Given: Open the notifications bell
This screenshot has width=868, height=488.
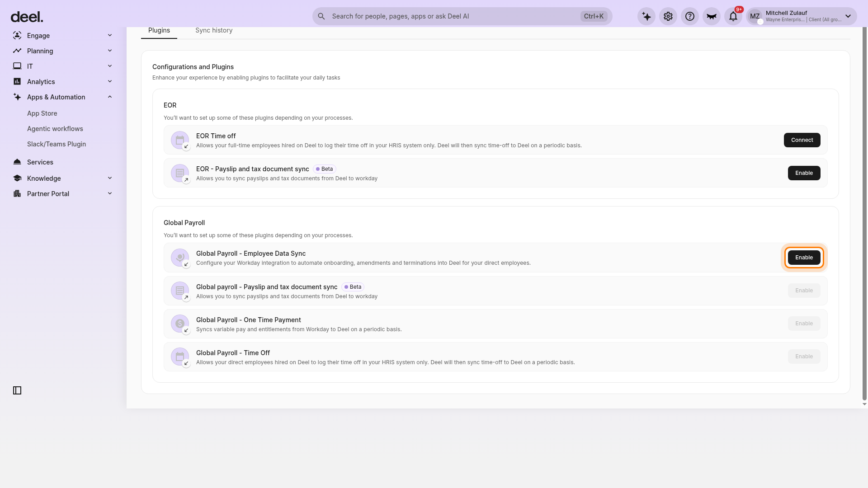Looking at the screenshot, I should click(733, 16).
